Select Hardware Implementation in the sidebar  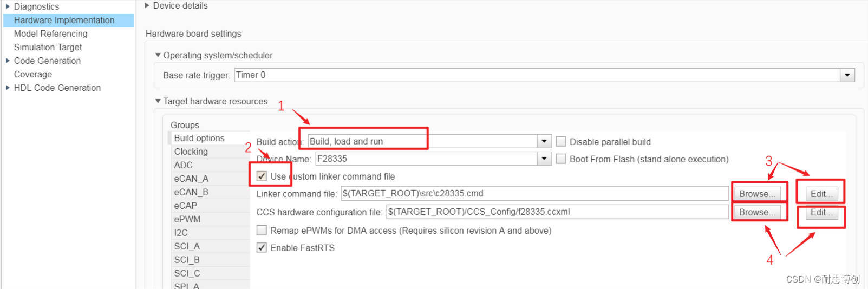coord(69,20)
